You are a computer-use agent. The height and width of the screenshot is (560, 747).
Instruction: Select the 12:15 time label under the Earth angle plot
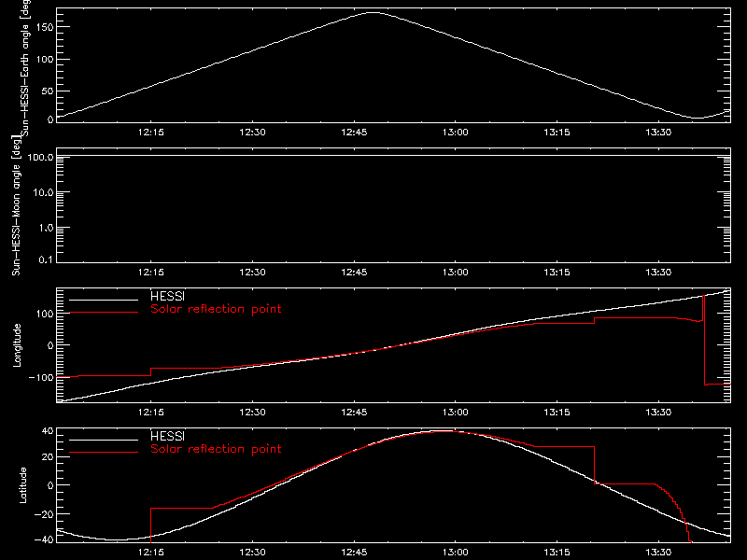(x=151, y=132)
